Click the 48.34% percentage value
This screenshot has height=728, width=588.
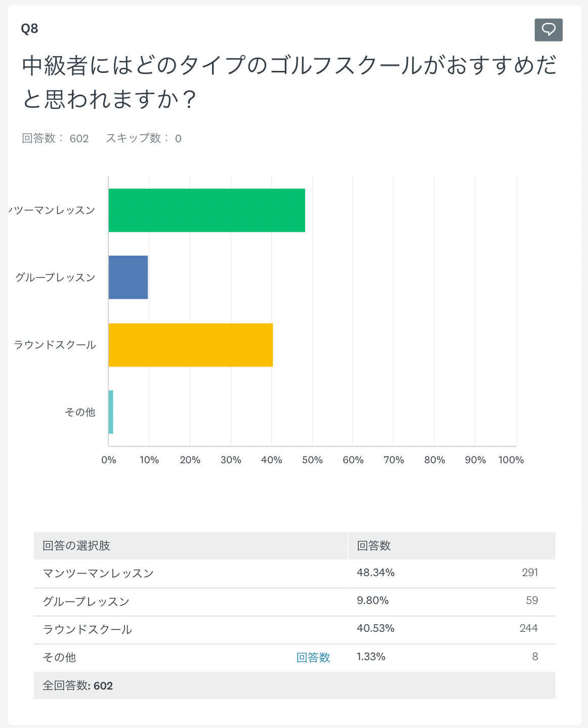tap(375, 573)
